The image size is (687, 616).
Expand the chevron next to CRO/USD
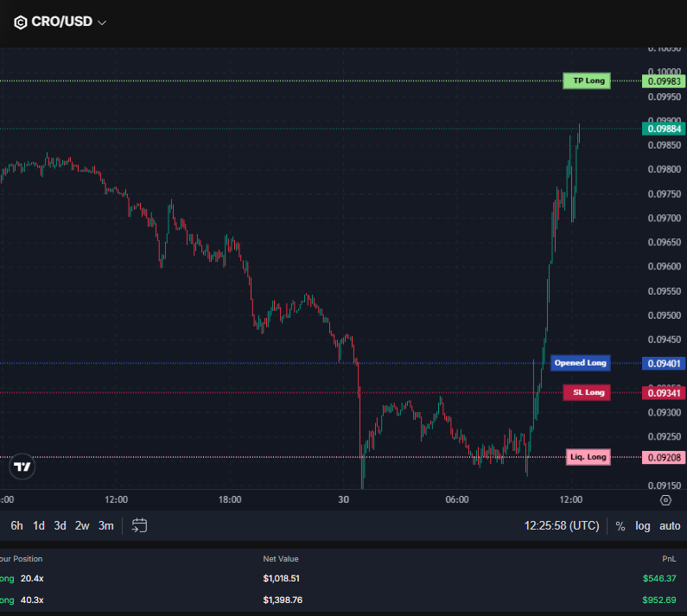click(x=102, y=22)
